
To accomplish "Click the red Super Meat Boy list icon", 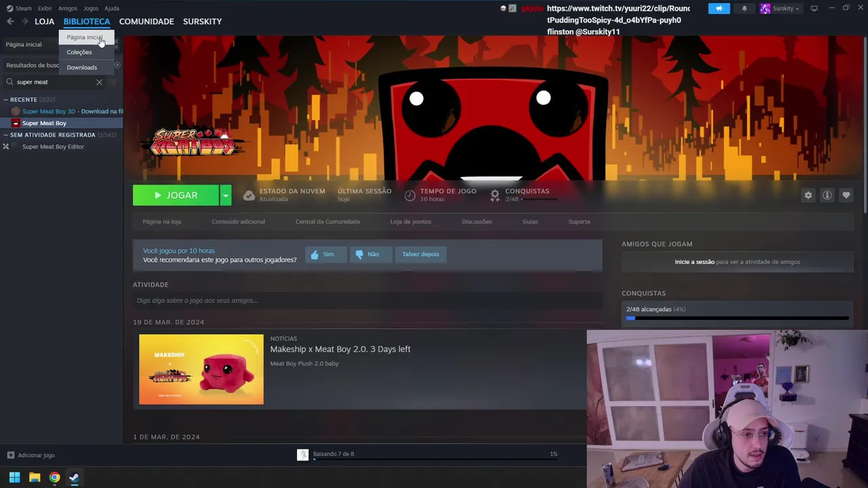I will coord(16,123).
